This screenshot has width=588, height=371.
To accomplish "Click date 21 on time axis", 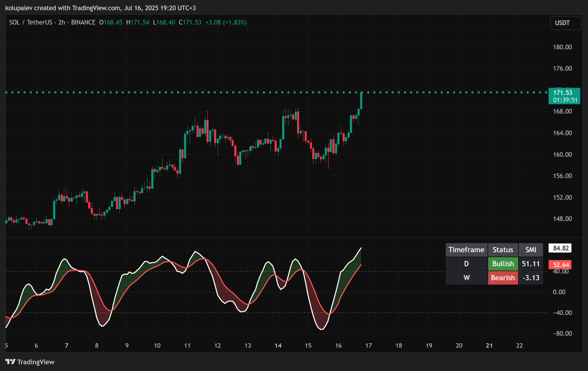I will [489, 346].
